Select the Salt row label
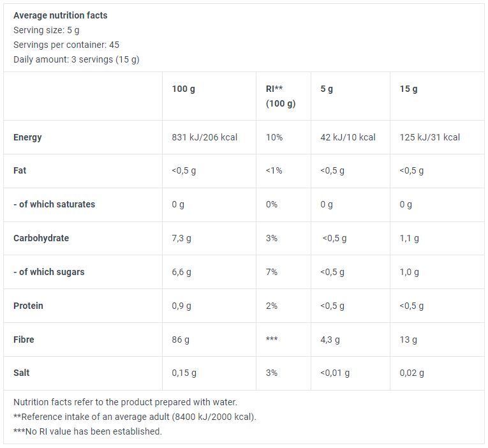488x448 pixels. (x=21, y=373)
